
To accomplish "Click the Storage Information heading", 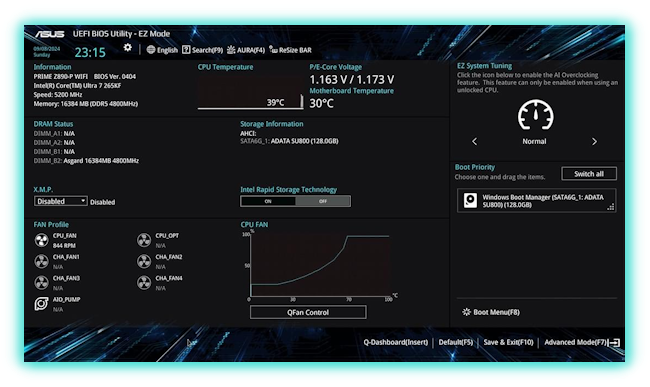I will 272,124.
